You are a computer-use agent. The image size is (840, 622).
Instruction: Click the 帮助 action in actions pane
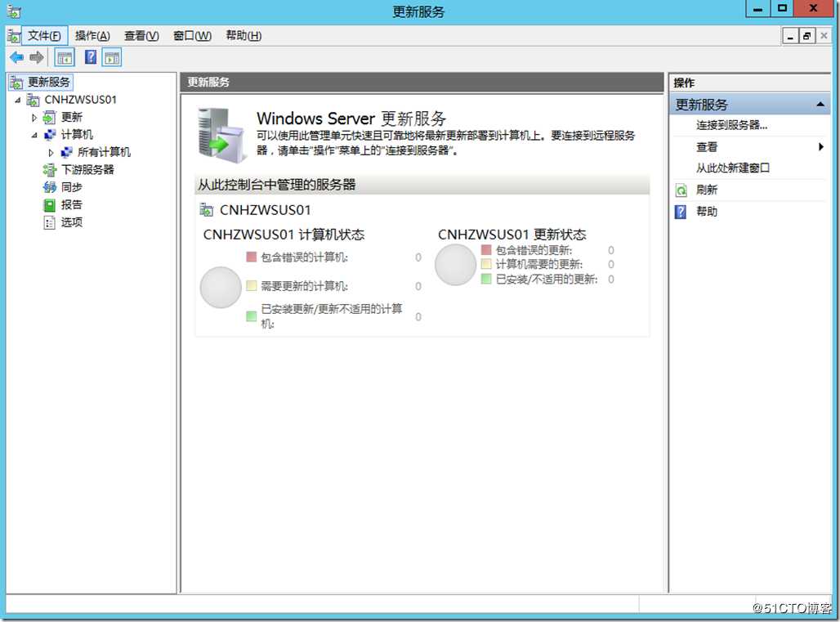pyautogui.click(x=707, y=212)
